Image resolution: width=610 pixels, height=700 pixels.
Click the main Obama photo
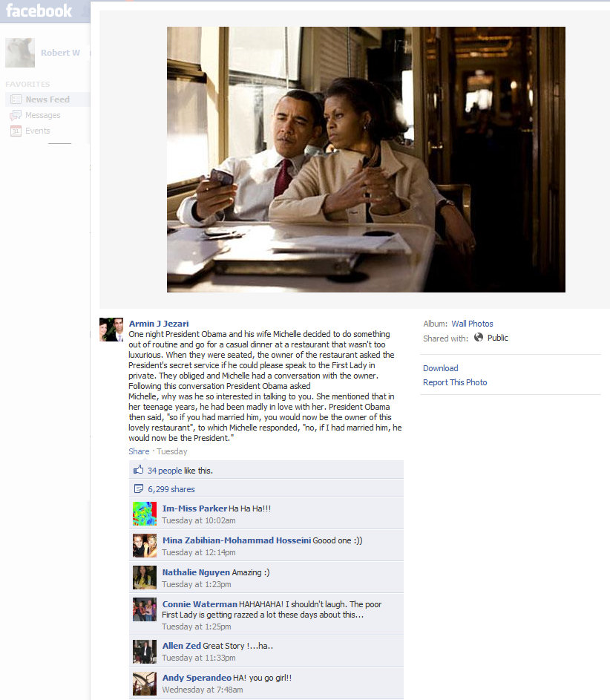click(366, 160)
